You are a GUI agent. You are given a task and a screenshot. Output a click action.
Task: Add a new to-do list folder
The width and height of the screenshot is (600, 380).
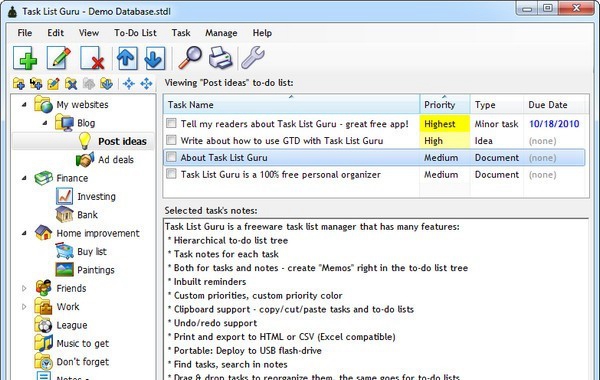18,83
